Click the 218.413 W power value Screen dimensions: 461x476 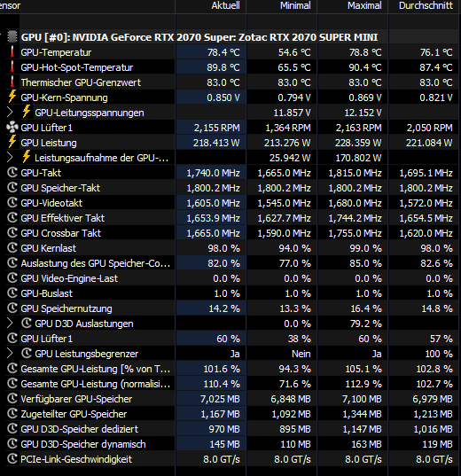coord(216,143)
